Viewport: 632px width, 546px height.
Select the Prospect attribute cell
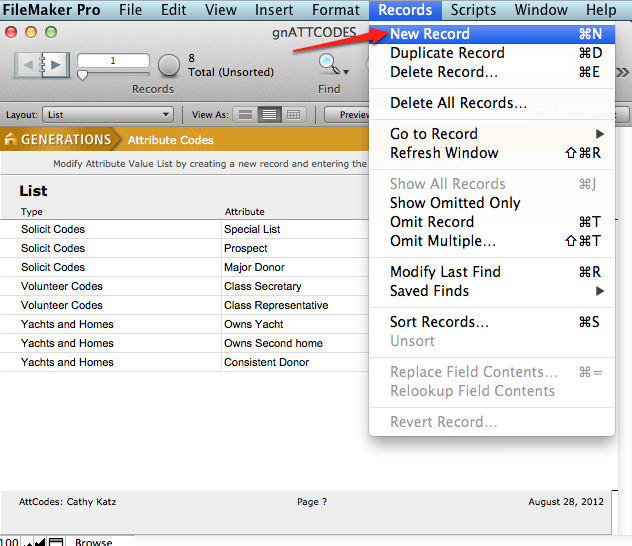click(295, 248)
